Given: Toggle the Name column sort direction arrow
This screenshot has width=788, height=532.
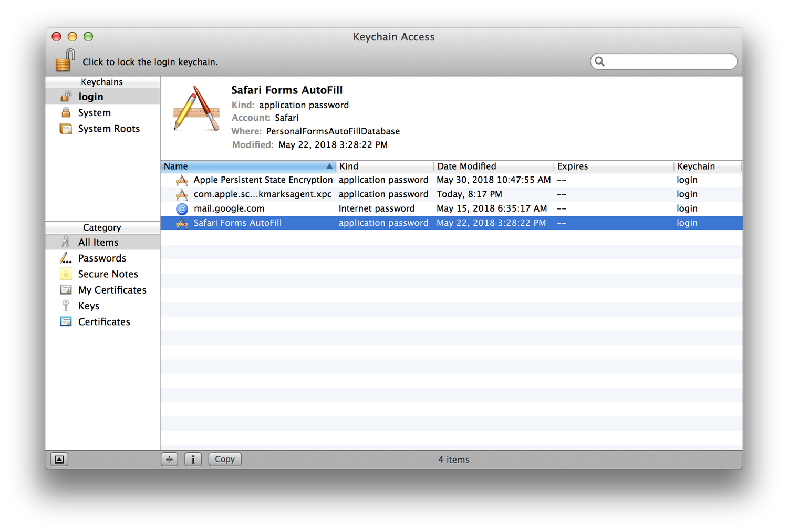Looking at the screenshot, I should point(329,166).
